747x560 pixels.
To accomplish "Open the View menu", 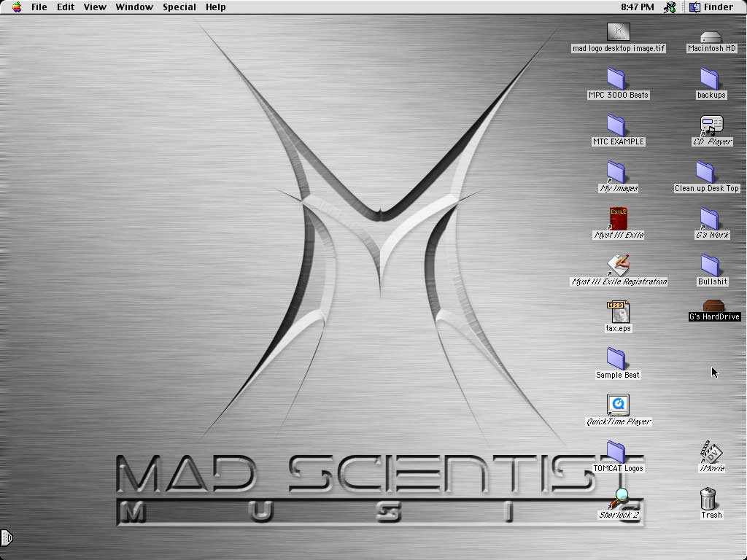I will [95, 7].
